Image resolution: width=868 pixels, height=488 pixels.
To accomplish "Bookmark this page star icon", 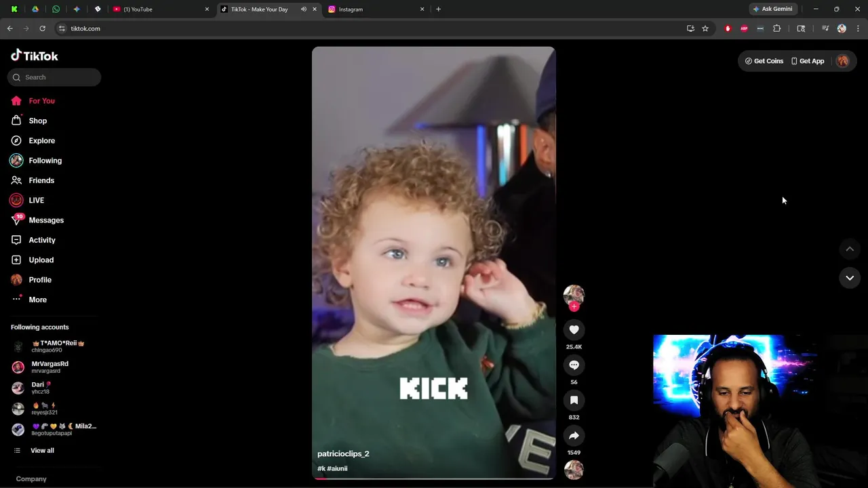I will pos(705,28).
